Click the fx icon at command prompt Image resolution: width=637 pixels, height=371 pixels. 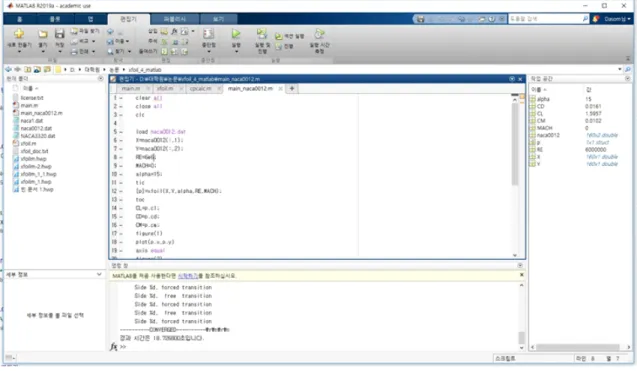tap(113, 347)
